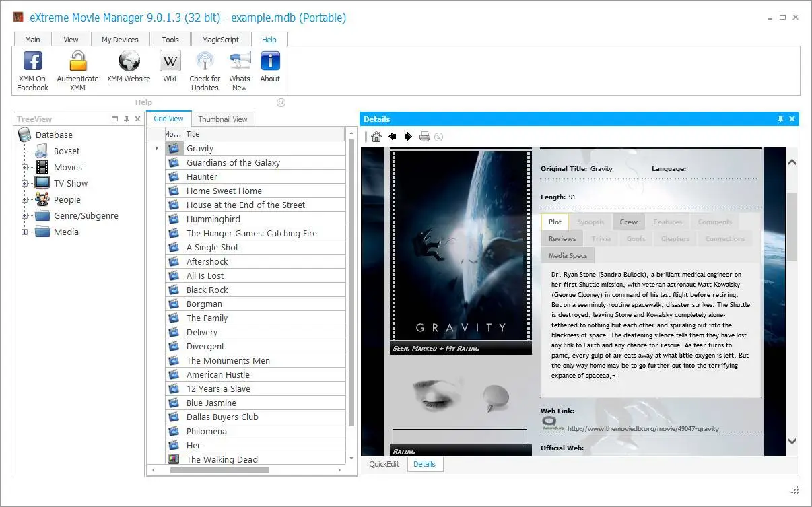Viewport: 812px width, 507px height.
Task: Select the "American Hustle" row
Action: [x=256, y=374]
